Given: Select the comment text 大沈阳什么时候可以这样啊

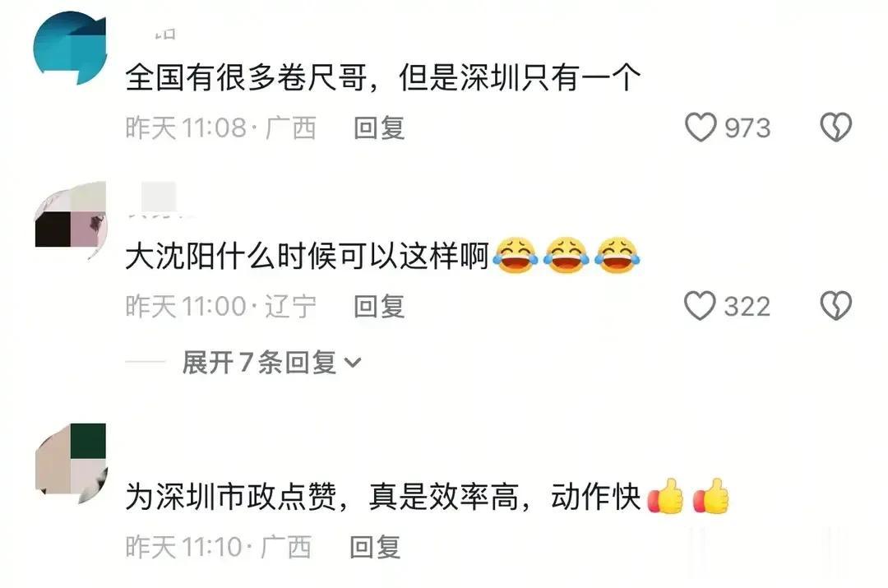Looking at the screenshot, I should pos(307,257).
